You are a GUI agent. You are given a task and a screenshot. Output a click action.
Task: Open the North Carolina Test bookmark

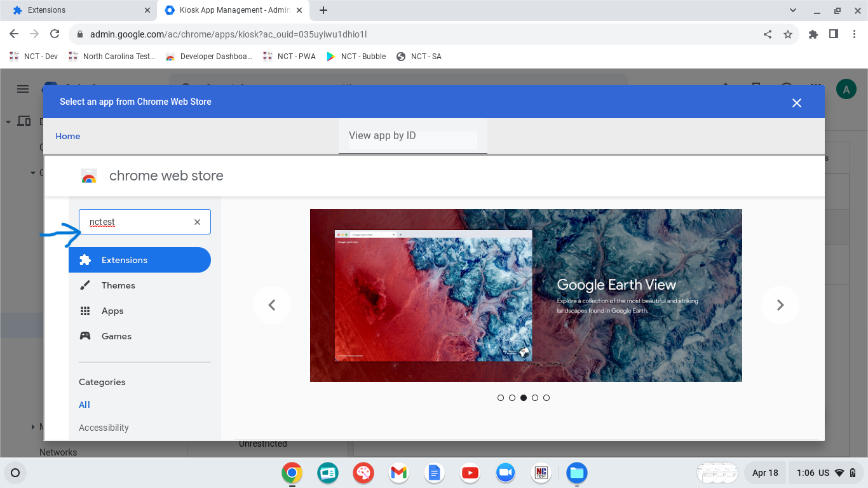pos(112,57)
